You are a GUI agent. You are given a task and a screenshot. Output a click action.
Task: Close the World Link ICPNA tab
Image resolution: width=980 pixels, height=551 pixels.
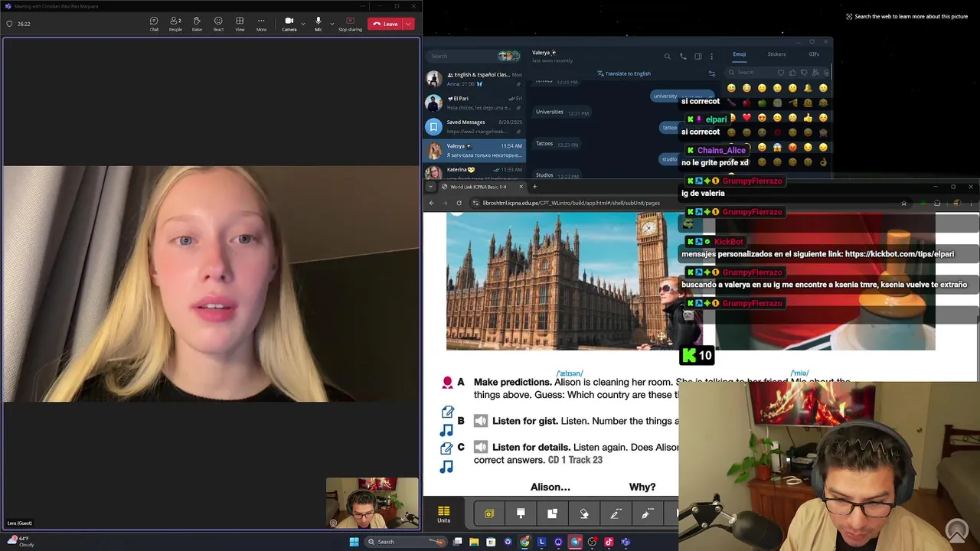click(x=521, y=187)
